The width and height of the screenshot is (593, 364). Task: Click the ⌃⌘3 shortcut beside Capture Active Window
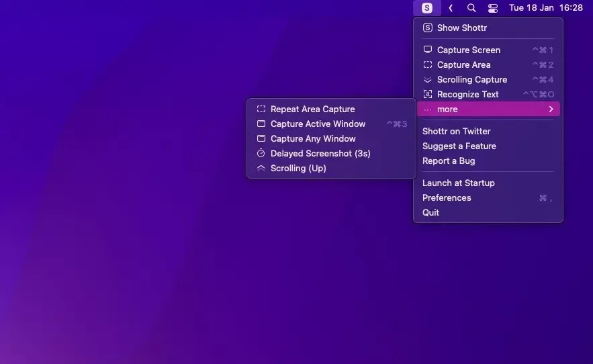397,124
